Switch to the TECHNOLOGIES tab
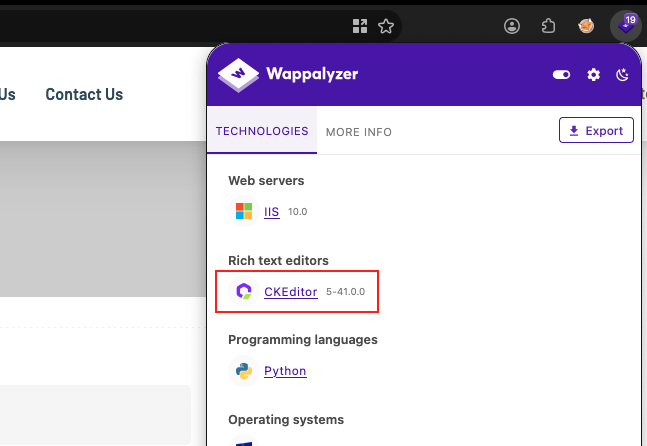Image resolution: width=647 pixels, height=446 pixels. click(x=262, y=131)
